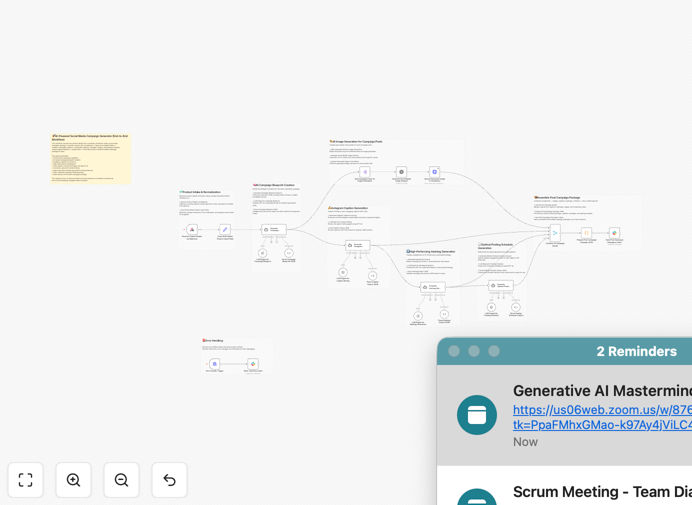
Task: Click the Product Intake & Normalization note title
Action: pyautogui.click(x=200, y=192)
